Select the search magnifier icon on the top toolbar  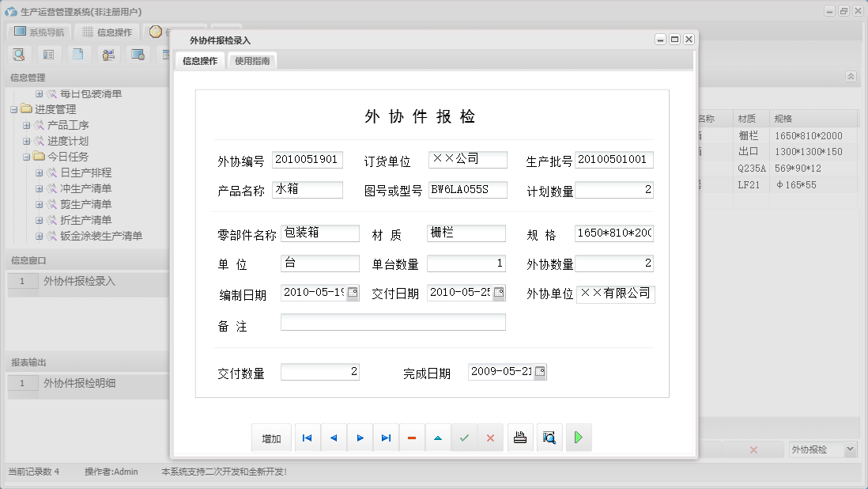(x=19, y=54)
